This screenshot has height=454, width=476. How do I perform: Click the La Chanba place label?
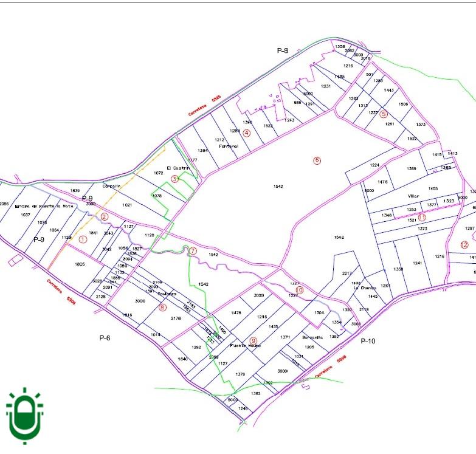[x=365, y=288]
